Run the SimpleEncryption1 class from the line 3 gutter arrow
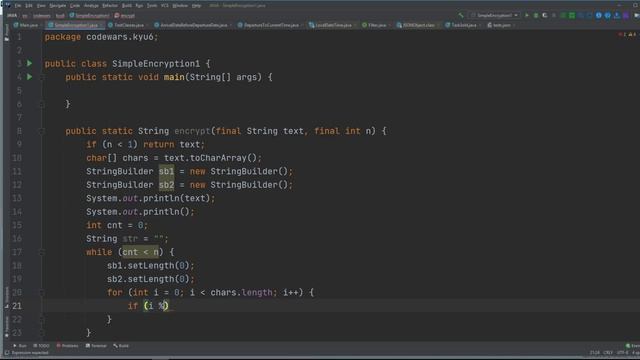 pos(29,63)
